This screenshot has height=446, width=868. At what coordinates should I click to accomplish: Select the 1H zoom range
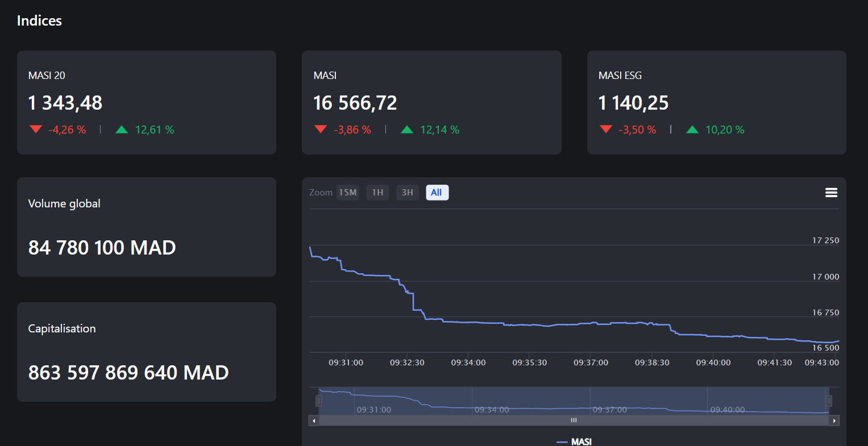(377, 193)
